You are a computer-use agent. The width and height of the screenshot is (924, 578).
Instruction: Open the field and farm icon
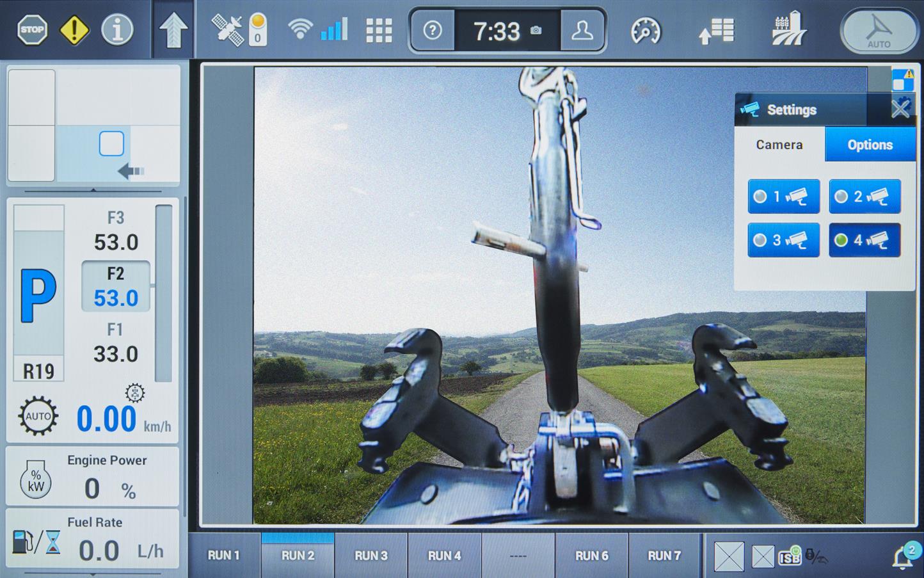(x=788, y=29)
